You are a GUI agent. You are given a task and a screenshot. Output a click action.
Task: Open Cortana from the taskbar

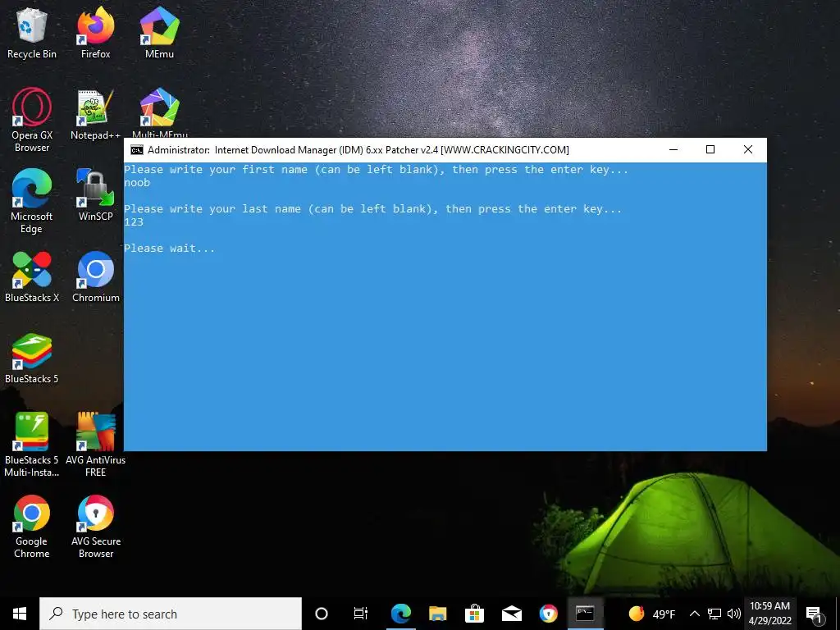(322, 614)
